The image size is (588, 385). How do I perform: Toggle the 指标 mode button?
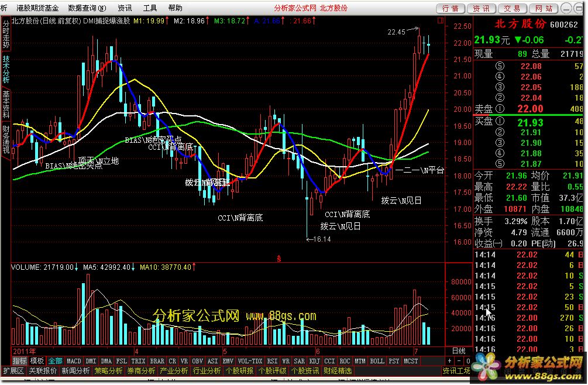click(x=20, y=361)
